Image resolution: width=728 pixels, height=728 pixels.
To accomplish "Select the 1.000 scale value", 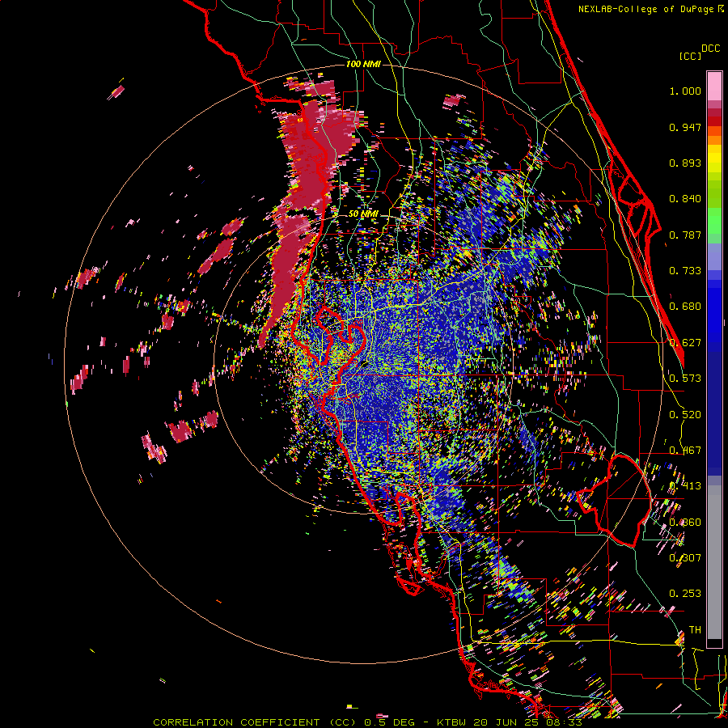I will click(685, 91).
